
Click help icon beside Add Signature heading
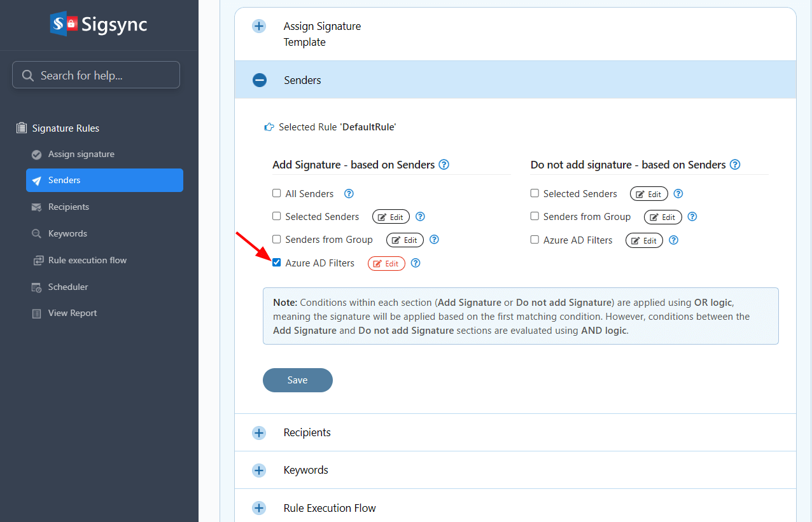(444, 165)
